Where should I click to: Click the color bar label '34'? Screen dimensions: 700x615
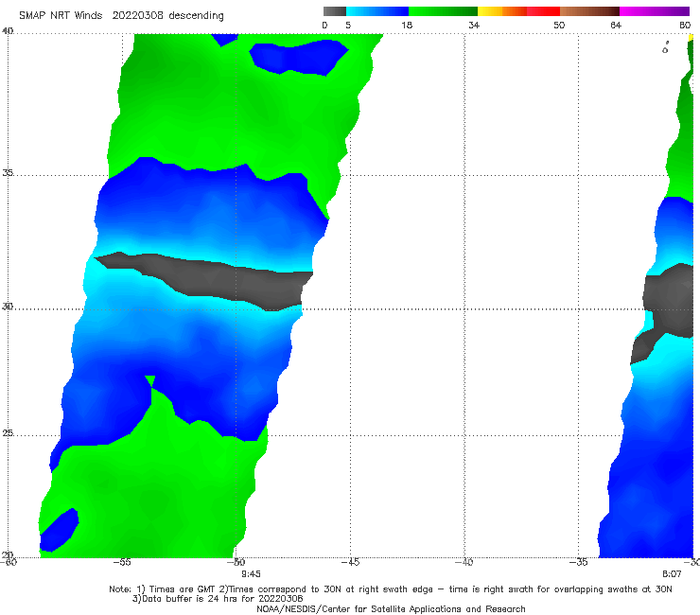point(474,25)
